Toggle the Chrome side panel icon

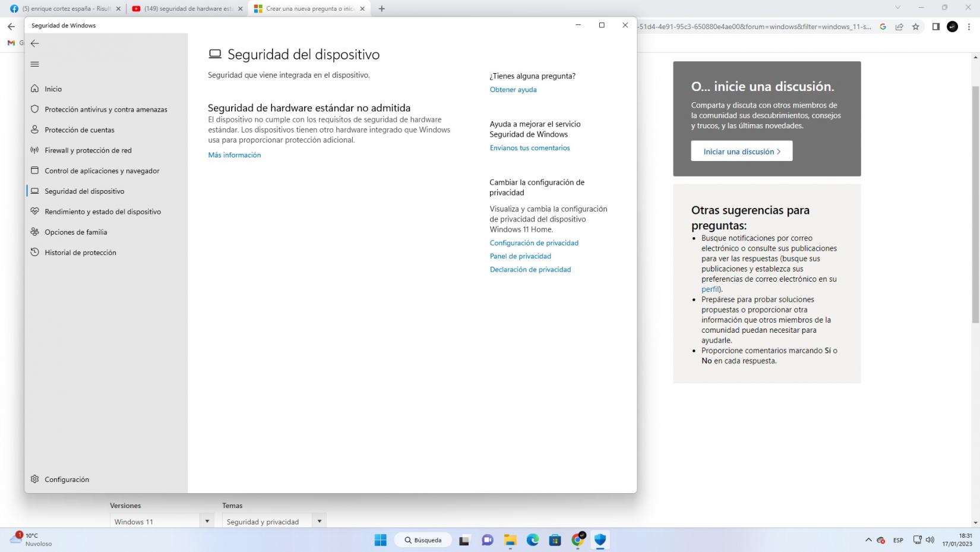click(x=935, y=27)
